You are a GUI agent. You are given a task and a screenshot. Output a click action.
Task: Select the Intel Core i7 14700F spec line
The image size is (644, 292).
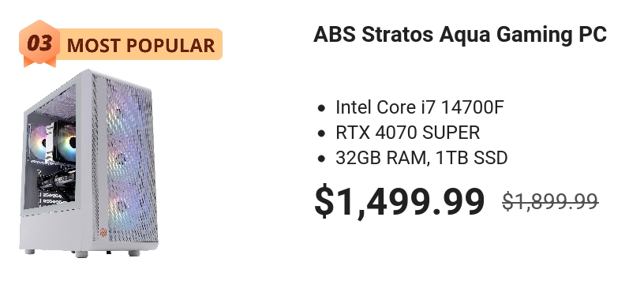coord(420,107)
